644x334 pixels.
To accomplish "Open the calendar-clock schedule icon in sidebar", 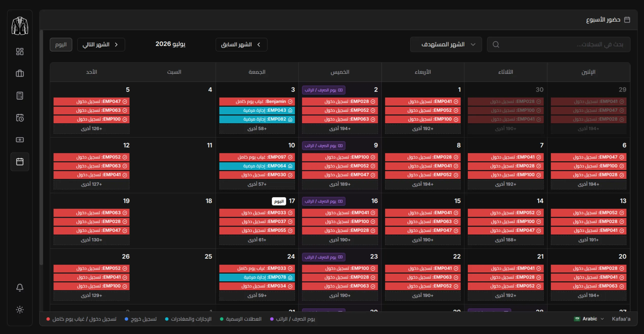I will click(20, 118).
